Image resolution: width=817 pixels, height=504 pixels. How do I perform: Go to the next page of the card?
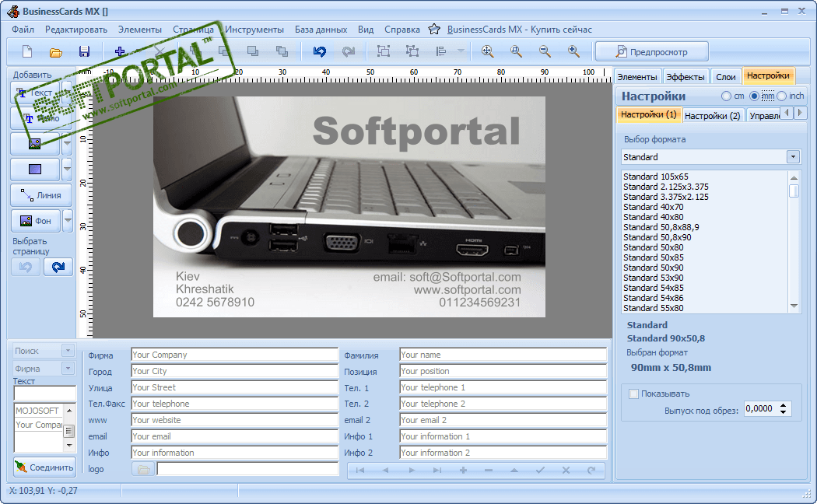point(58,267)
